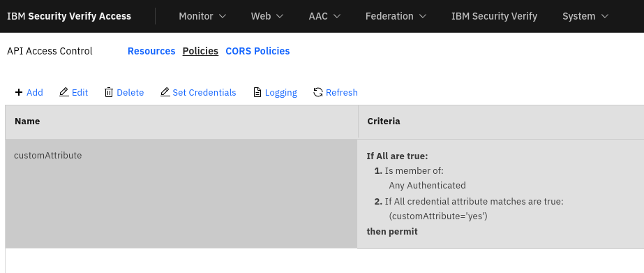
Task: Click the plus icon for Add
Action: [18, 92]
